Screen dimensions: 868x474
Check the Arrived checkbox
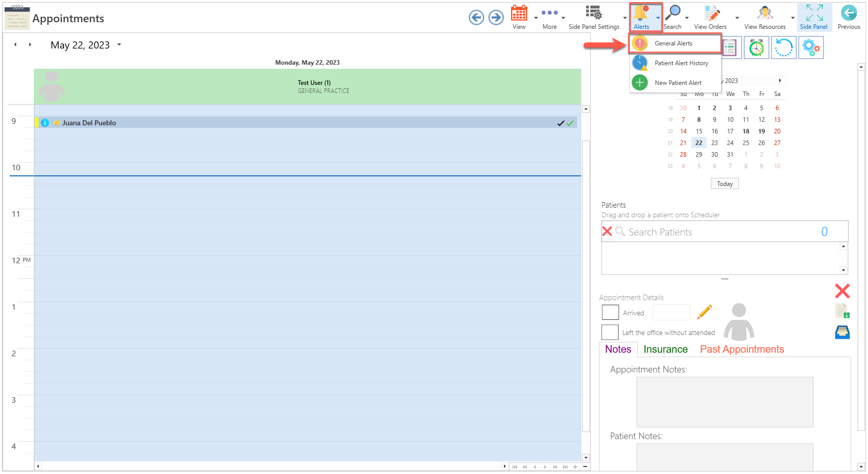coord(610,312)
